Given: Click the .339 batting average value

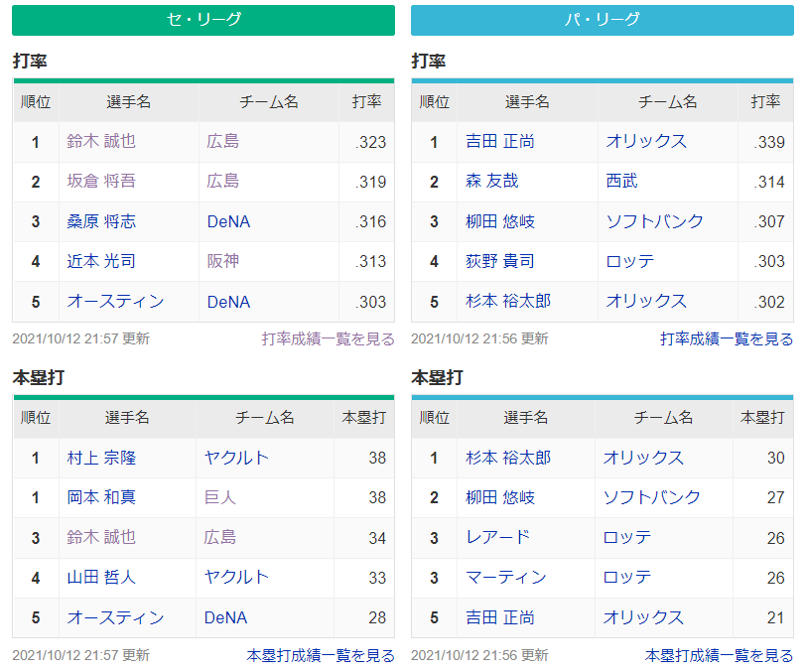Looking at the screenshot, I should pyautogui.click(x=769, y=142).
